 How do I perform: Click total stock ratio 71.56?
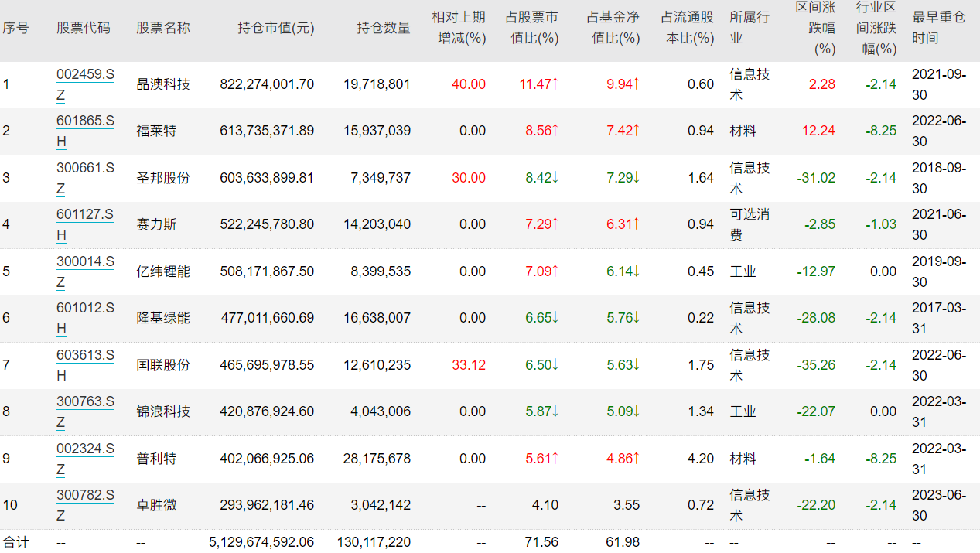[x=541, y=542]
